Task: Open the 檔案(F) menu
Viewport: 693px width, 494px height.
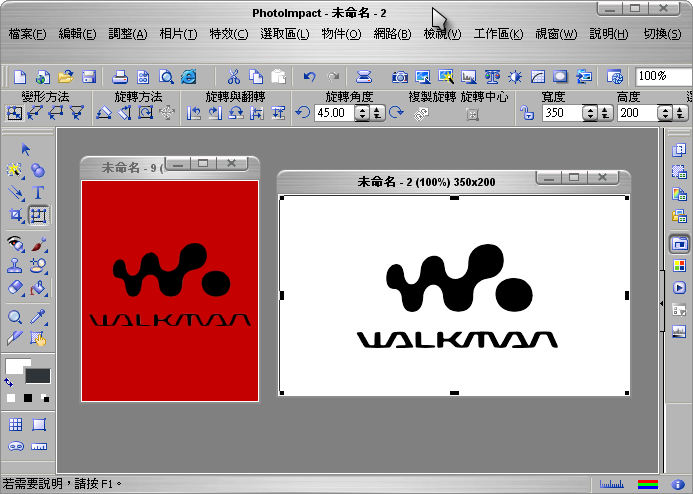Action: point(27,34)
